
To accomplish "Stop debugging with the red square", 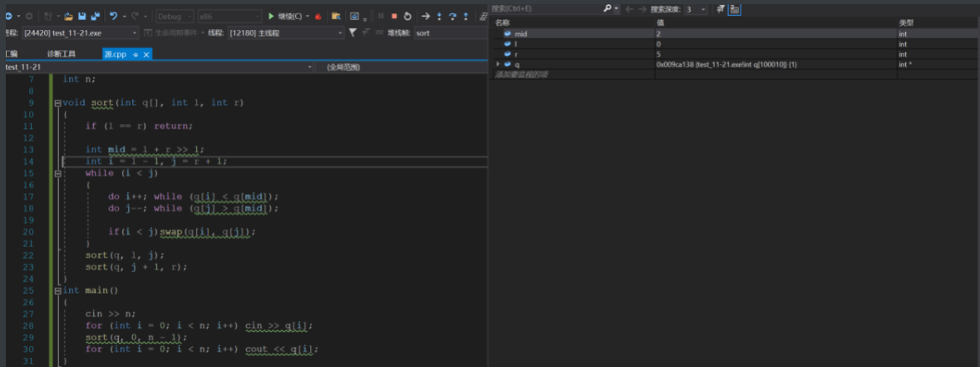I will (394, 16).
